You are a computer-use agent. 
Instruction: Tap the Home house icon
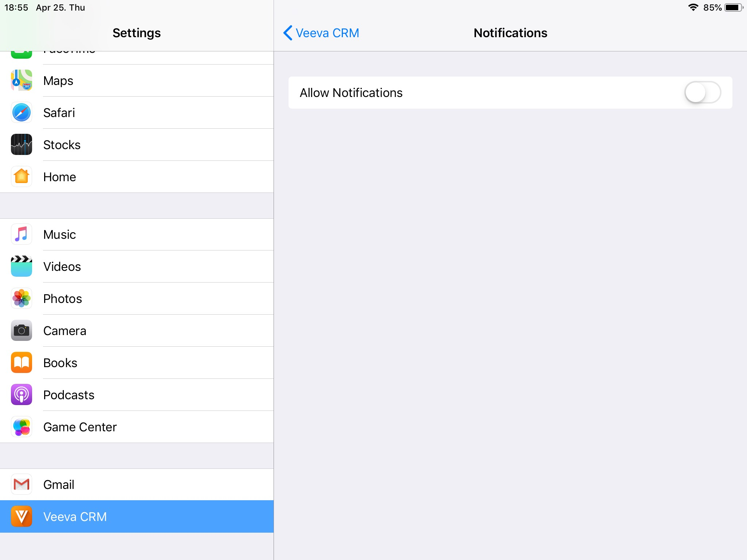(22, 177)
